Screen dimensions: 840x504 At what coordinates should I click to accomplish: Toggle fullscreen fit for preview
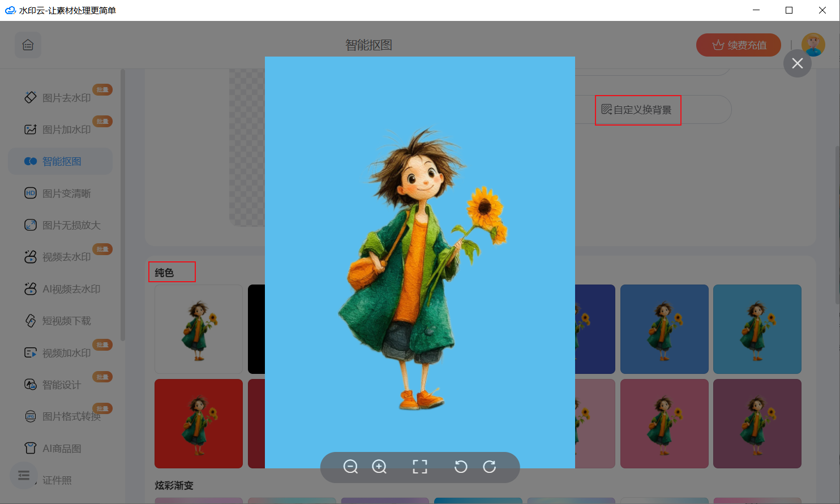420,467
